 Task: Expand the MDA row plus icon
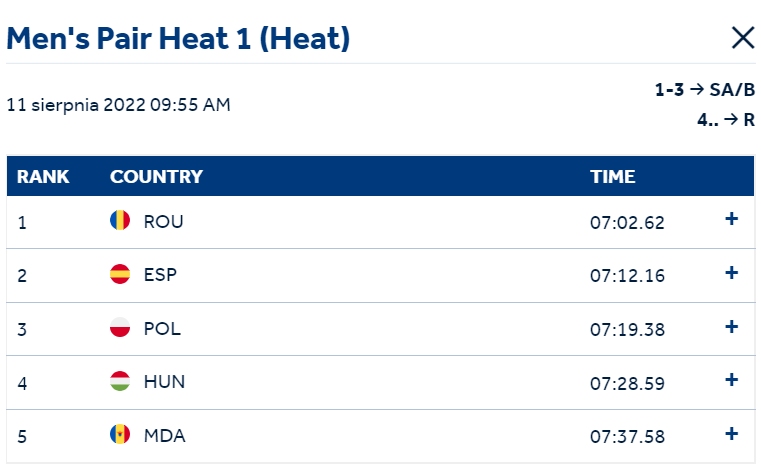(731, 434)
